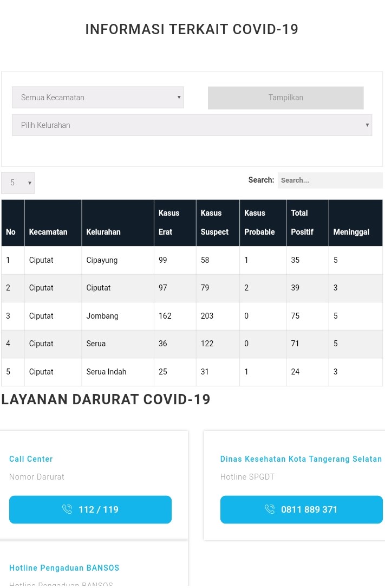Open the rows-per-page dropdown showing 5
The image size is (385, 588).
(x=18, y=183)
